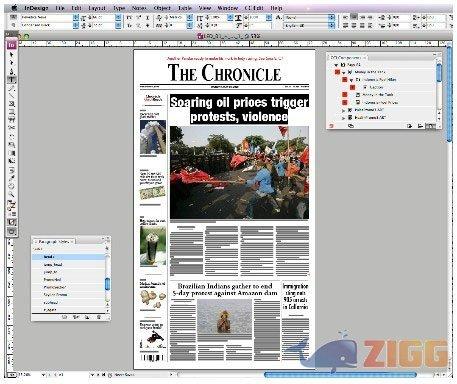
Task: Toggle Superscript in Control panel
Action: (138, 17)
